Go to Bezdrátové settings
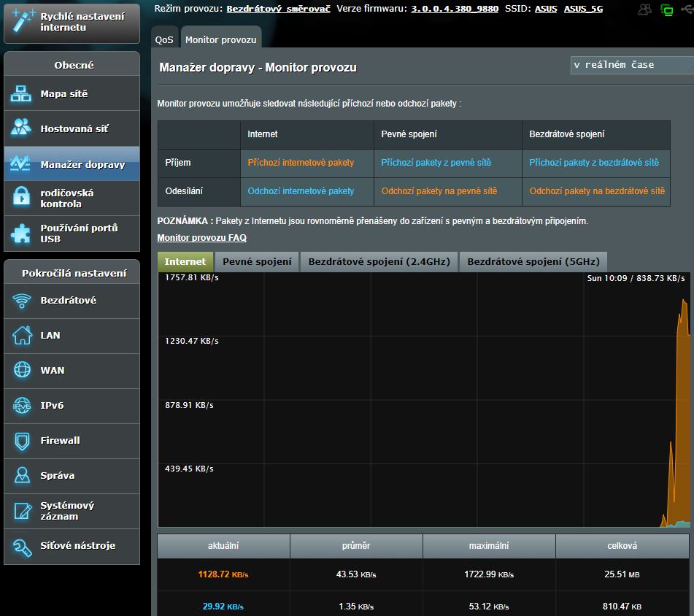694x616 pixels. 72,301
